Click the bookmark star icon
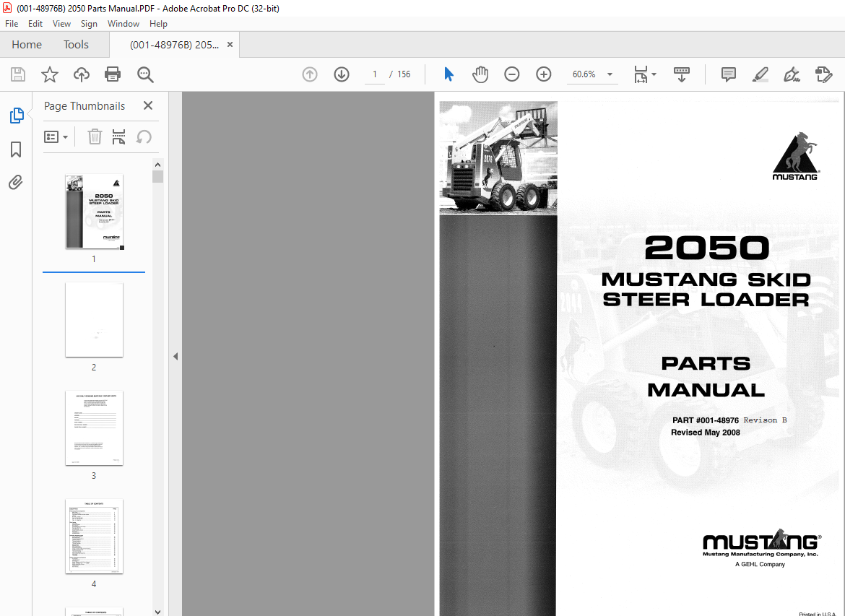 coord(49,74)
